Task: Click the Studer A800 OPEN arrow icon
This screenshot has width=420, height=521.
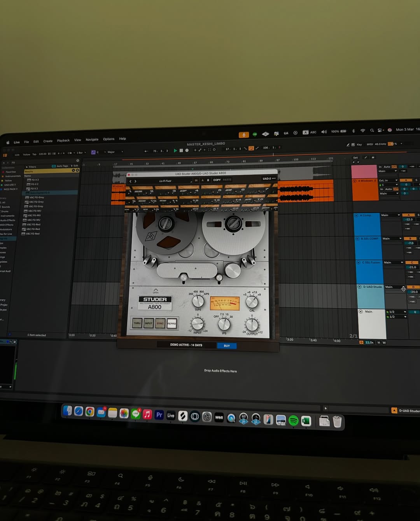Action: coord(156,291)
